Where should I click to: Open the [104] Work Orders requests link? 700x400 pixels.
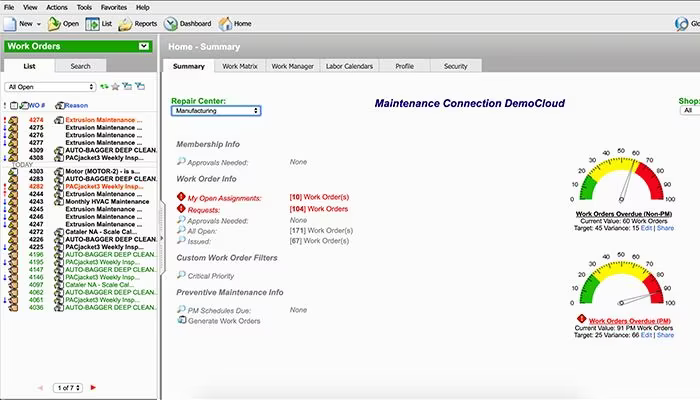pyautogui.click(x=318, y=208)
